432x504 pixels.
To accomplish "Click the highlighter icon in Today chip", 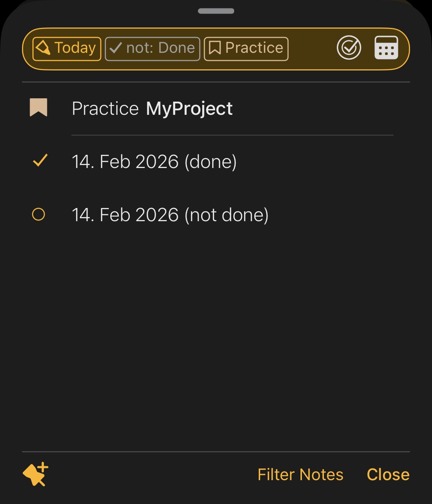I will (x=43, y=48).
